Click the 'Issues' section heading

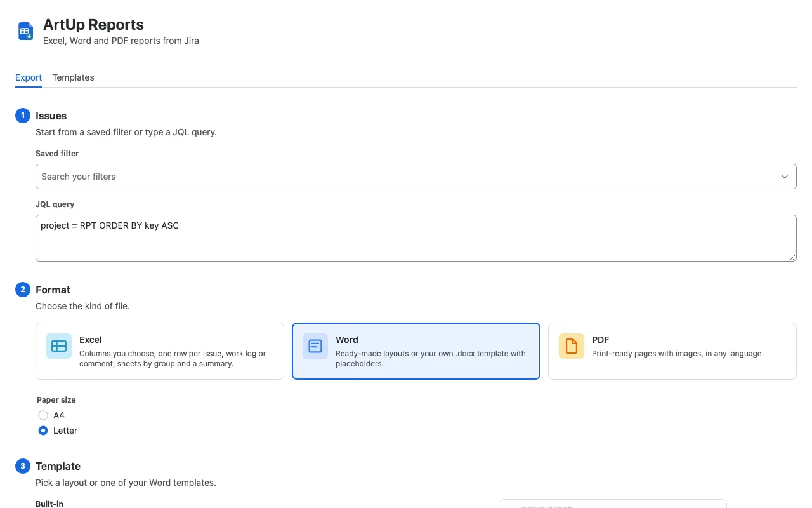(51, 116)
